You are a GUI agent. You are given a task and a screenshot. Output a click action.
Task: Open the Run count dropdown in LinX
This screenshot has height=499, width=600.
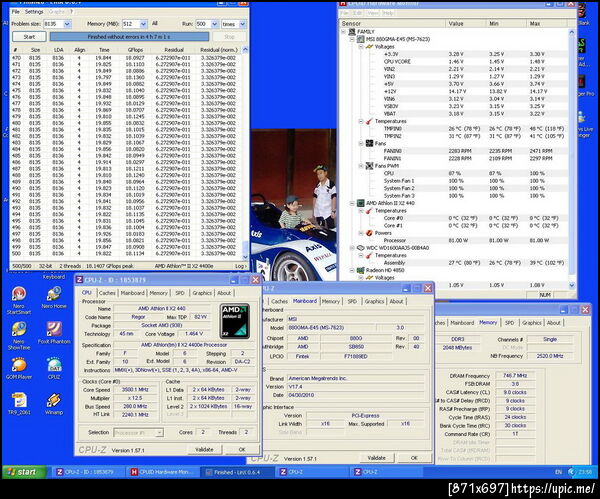(215, 24)
